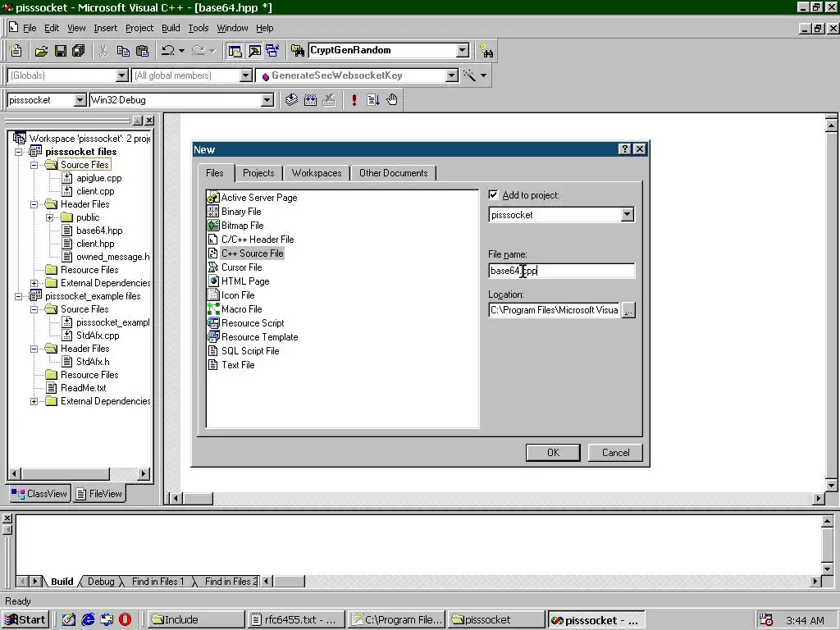Screen dimensions: 840x630
Task: Click the dialog help question mark button
Action: point(624,149)
